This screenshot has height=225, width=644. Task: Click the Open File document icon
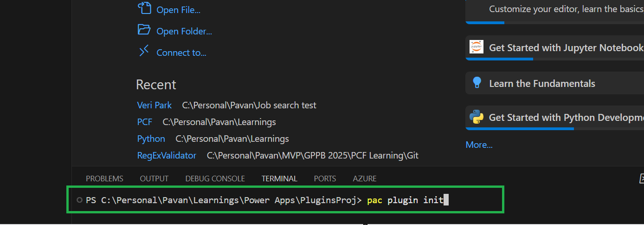(x=145, y=8)
